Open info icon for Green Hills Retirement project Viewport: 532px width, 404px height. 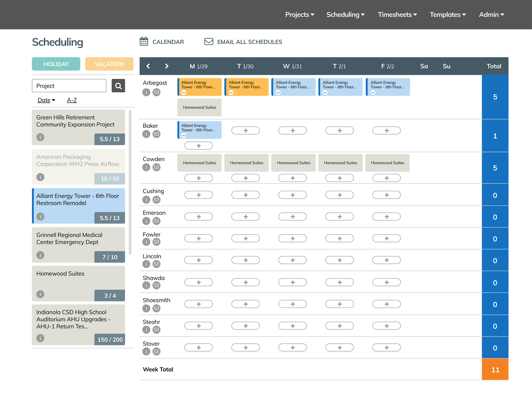[40, 137]
